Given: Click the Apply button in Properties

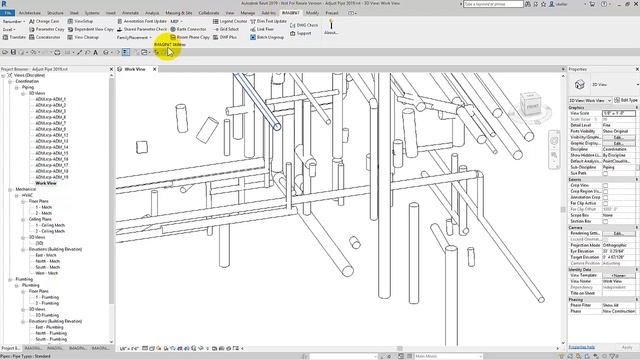Looking at the screenshot, I should pyautogui.click(x=627, y=347).
